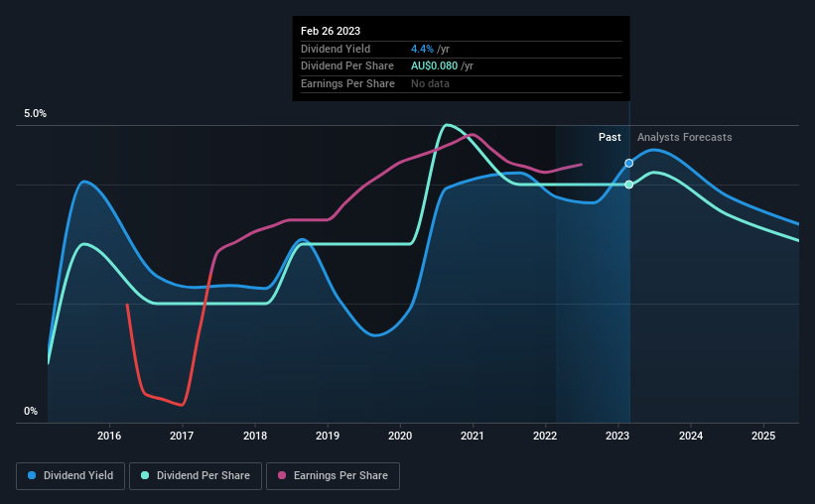Click the 2022 x-axis label
Screen dimensions: 815x504
pos(545,436)
